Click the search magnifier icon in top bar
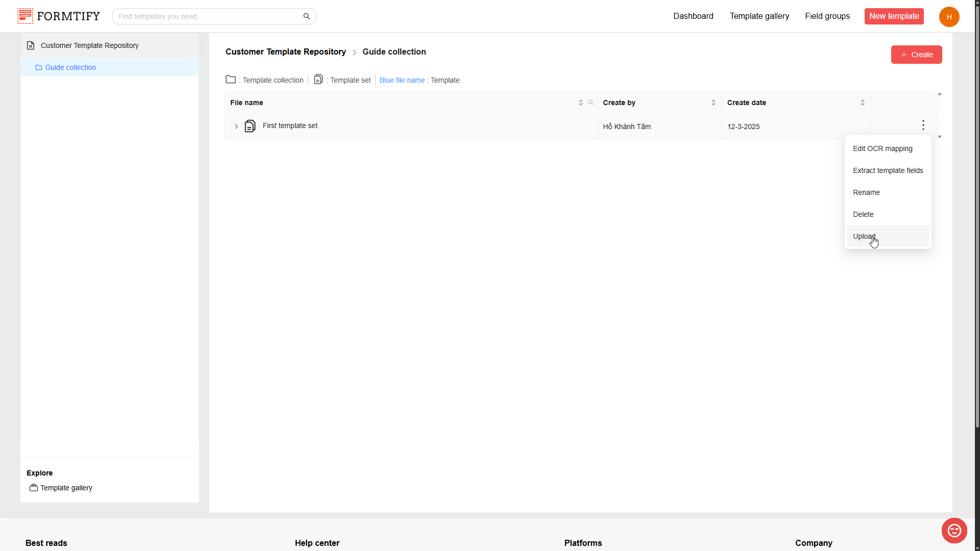Image resolution: width=980 pixels, height=551 pixels. coord(306,16)
